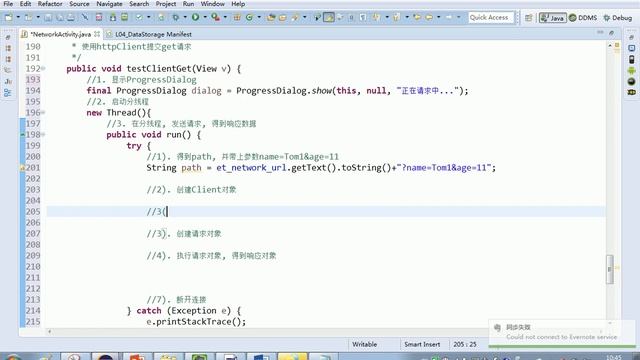Viewport: 640px width, 360px height.
Task: Close the NetworkActivity.java tab
Action: (x=97, y=34)
